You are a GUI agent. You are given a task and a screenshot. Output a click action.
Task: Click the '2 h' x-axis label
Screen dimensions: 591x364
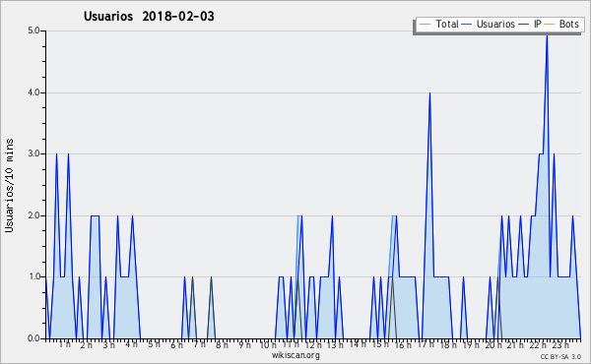tap(87, 345)
